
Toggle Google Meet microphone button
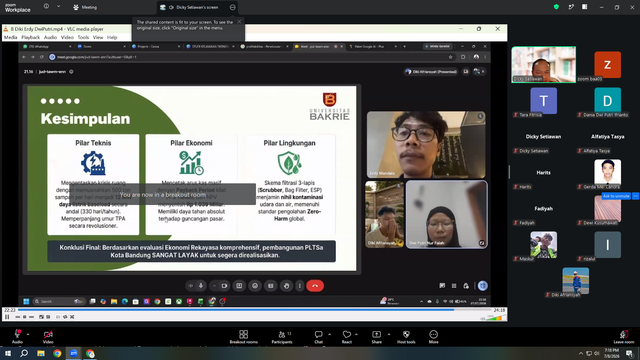pyautogui.click(x=201, y=286)
